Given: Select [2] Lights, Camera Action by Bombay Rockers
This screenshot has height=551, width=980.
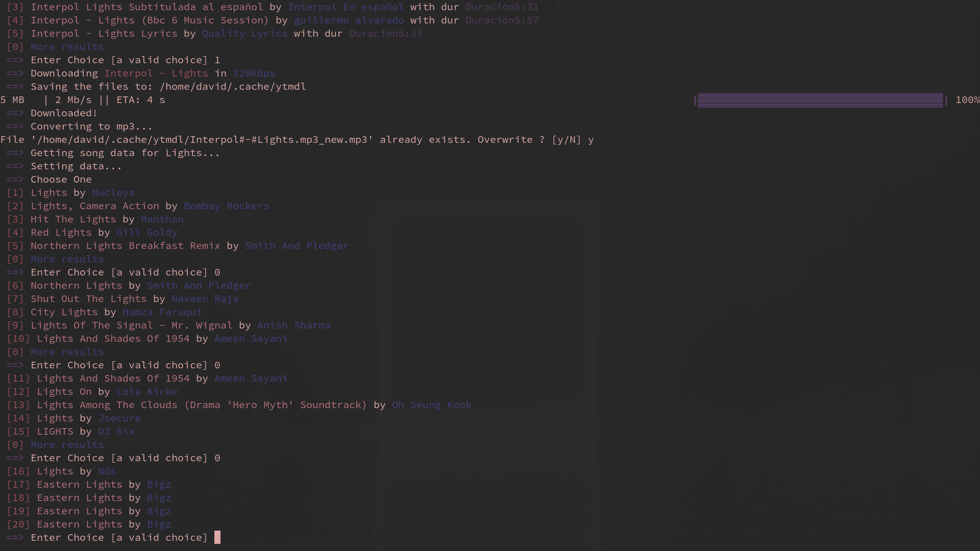Looking at the screenshot, I should pyautogui.click(x=138, y=206).
